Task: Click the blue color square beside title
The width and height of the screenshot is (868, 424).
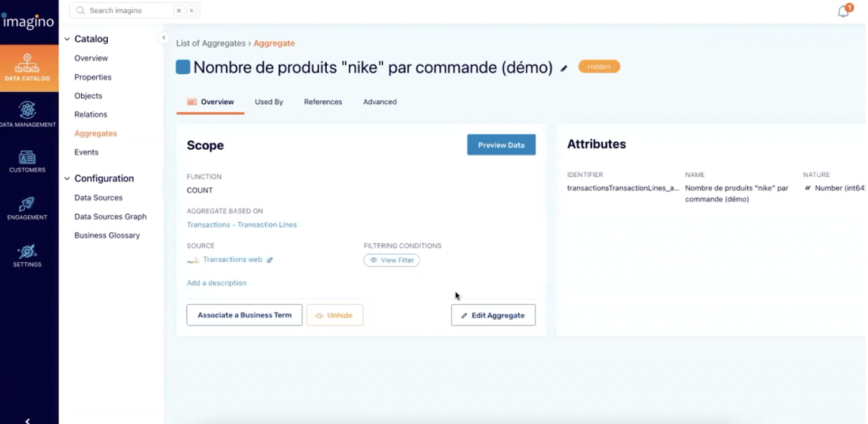Action: coord(183,67)
